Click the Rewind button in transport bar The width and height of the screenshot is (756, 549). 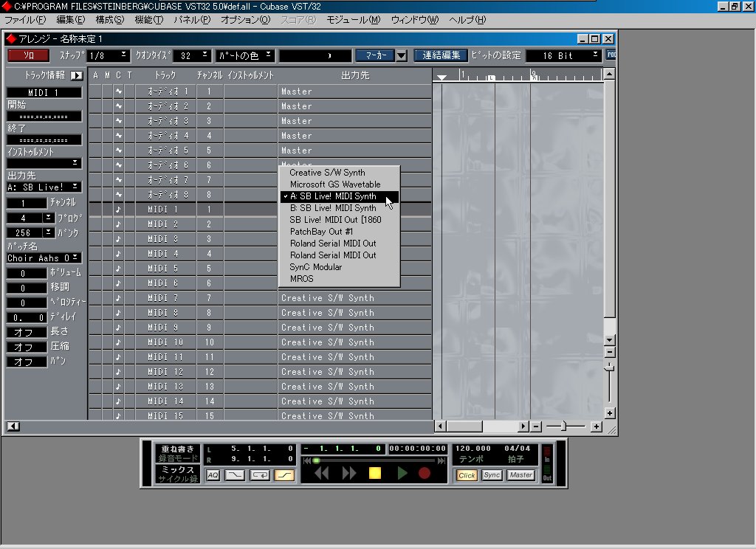click(322, 473)
